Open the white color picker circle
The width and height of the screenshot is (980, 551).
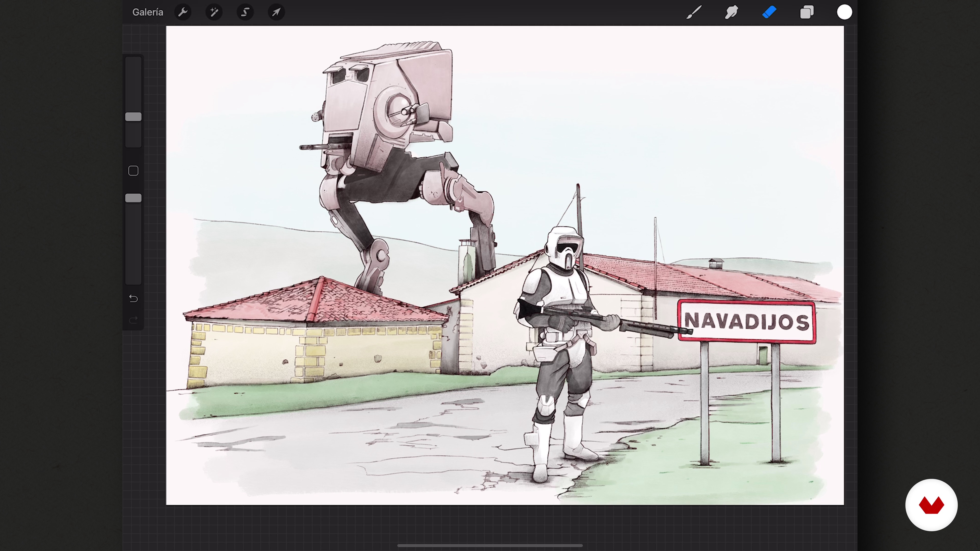844,12
